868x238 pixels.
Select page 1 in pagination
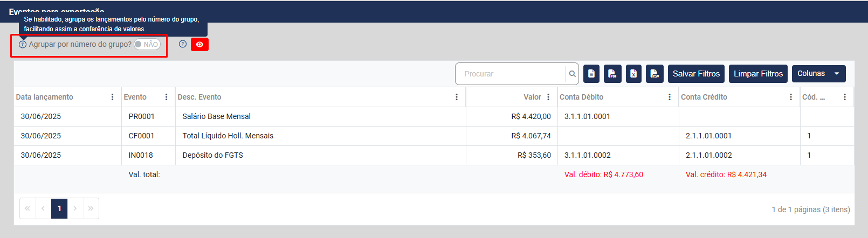tap(59, 208)
